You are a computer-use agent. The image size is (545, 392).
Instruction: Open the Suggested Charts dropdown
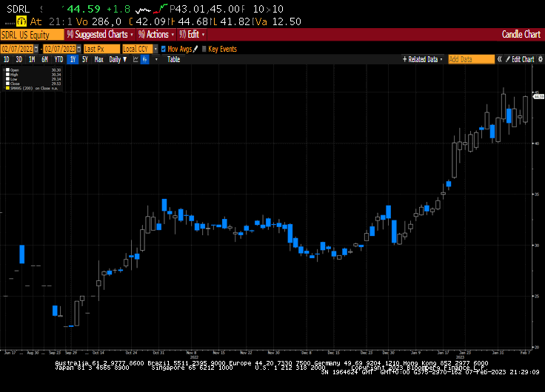(x=100, y=34)
